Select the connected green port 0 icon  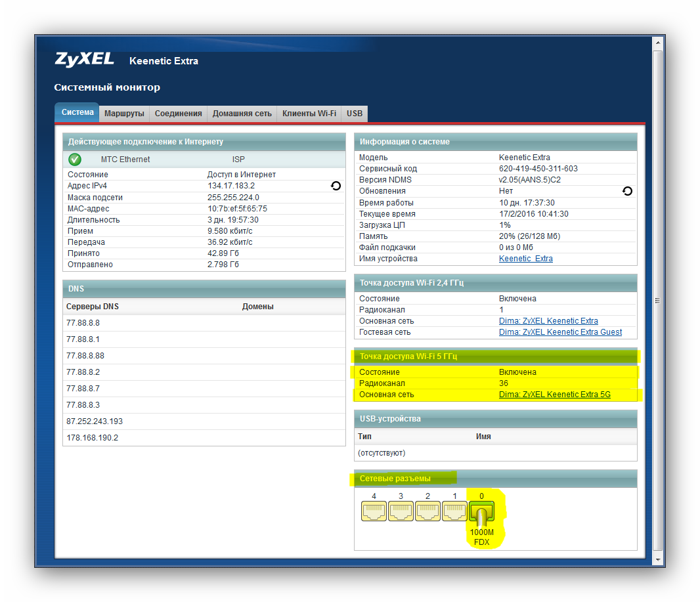click(481, 511)
